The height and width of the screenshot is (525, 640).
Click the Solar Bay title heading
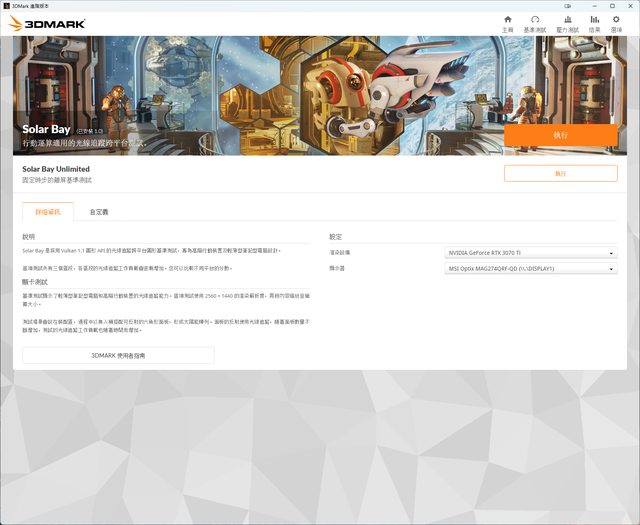(46, 129)
